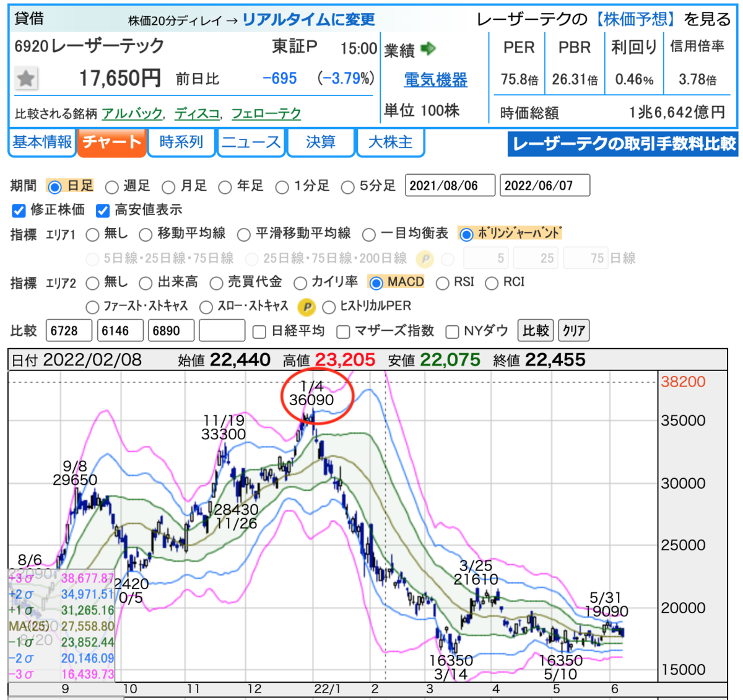Open the 時系列 tab
Viewport: 743px width, 700px height.
pyautogui.click(x=181, y=142)
